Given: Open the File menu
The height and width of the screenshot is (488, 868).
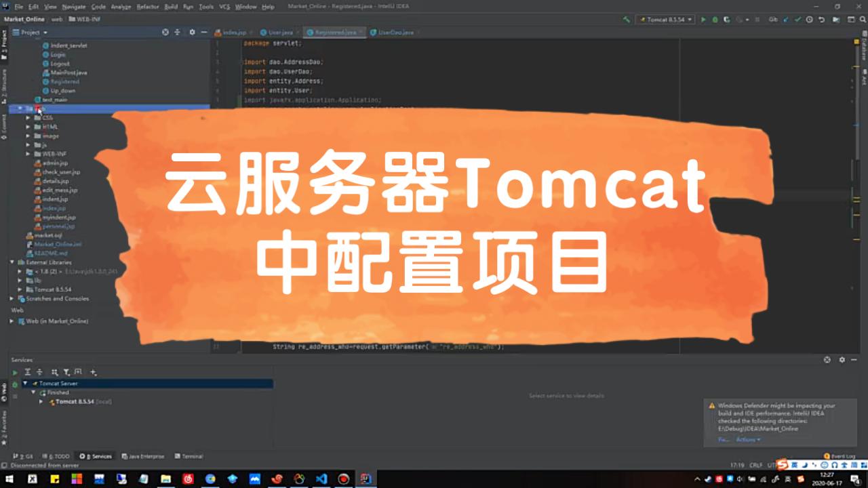Looking at the screenshot, I should [19, 6].
